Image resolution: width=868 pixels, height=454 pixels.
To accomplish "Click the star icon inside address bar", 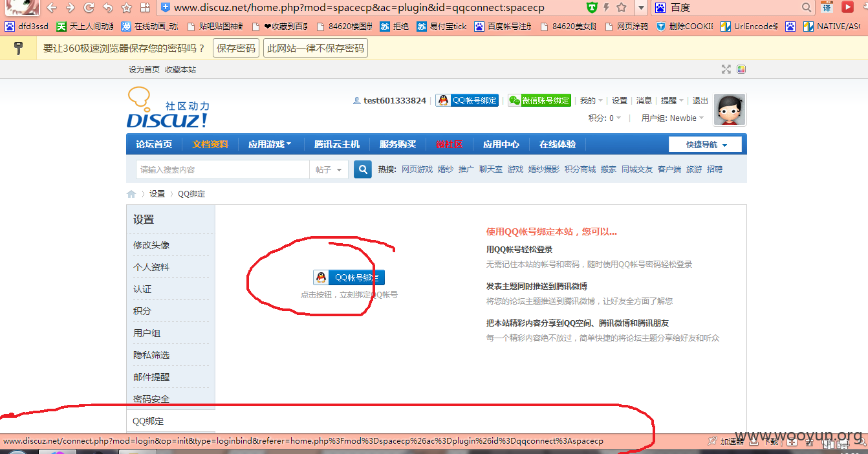I will coord(622,8).
